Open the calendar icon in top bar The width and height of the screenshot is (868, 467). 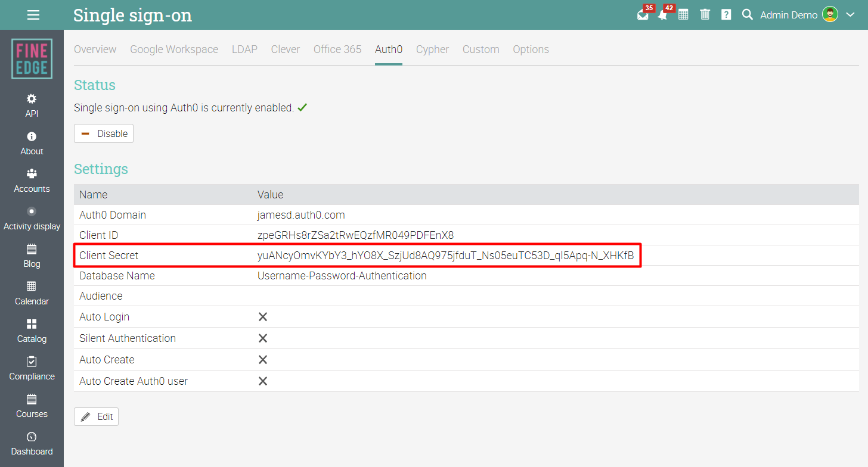click(683, 15)
